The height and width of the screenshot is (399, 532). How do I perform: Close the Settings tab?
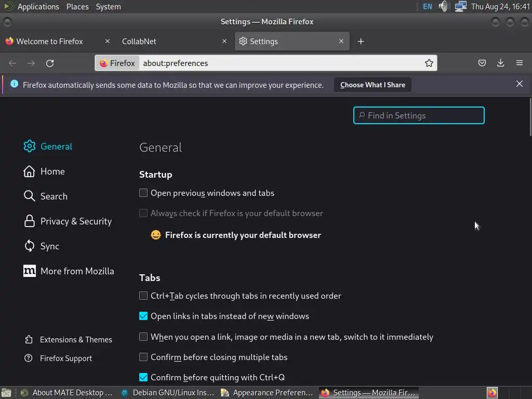(341, 41)
